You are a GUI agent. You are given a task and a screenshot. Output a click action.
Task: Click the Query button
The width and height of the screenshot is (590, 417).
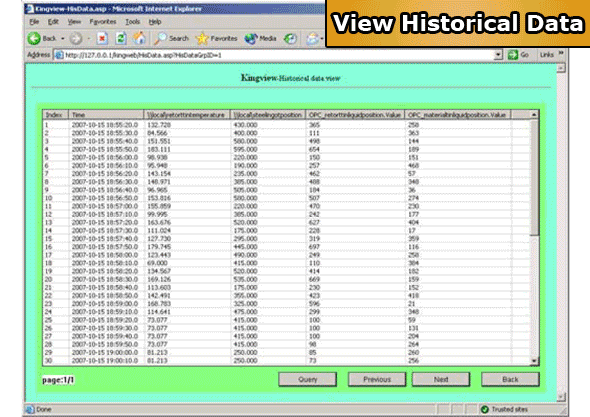pyautogui.click(x=307, y=379)
